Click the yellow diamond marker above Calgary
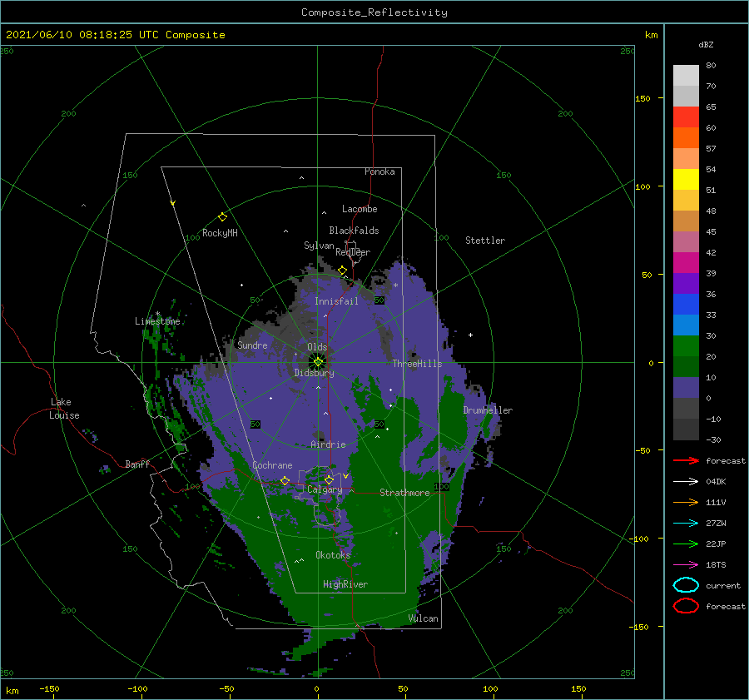 click(329, 479)
